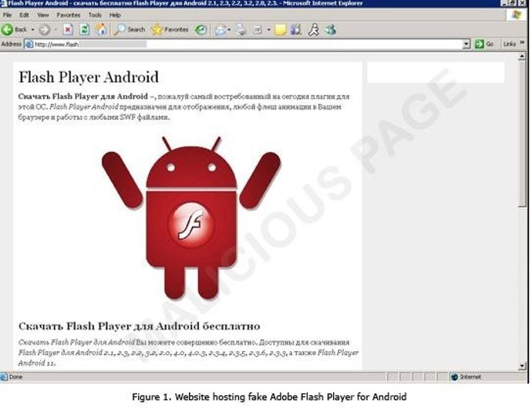Click the Research books toolbar icon
Image resolution: width=532 pixels, height=412 pixels.
click(x=296, y=30)
